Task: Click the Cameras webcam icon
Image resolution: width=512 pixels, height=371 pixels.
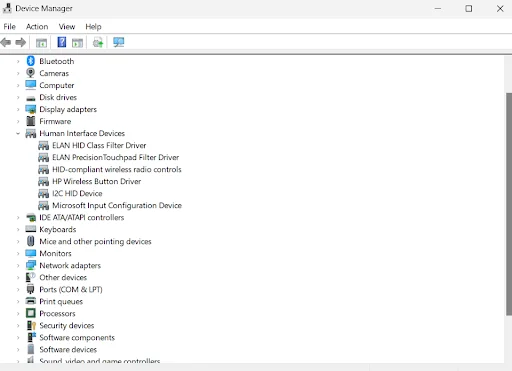Action: point(30,73)
